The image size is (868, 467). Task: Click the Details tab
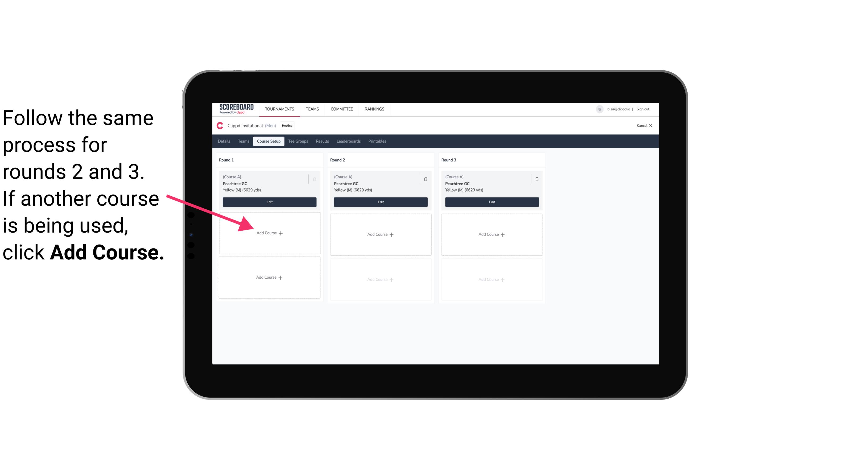(x=225, y=141)
